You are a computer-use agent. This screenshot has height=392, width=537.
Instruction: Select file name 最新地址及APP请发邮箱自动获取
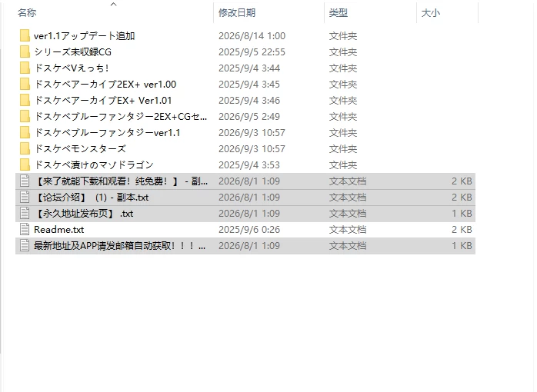pos(119,246)
